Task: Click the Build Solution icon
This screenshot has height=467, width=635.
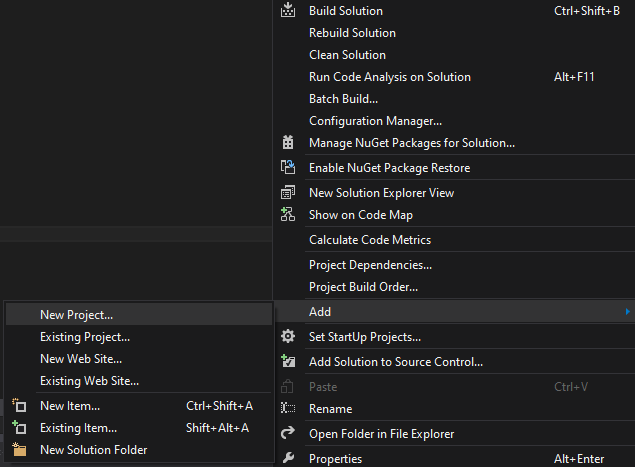Action: pyautogui.click(x=288, y=10)
